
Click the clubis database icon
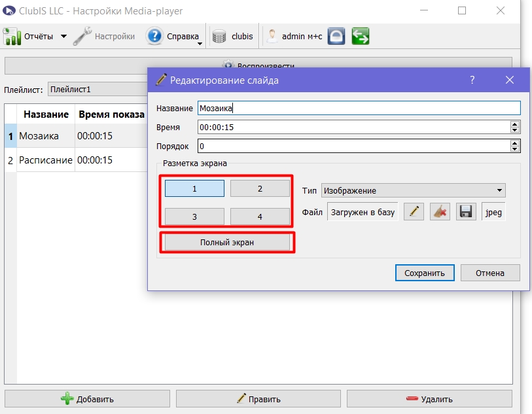pyautogui.click(x=219, y=36)
